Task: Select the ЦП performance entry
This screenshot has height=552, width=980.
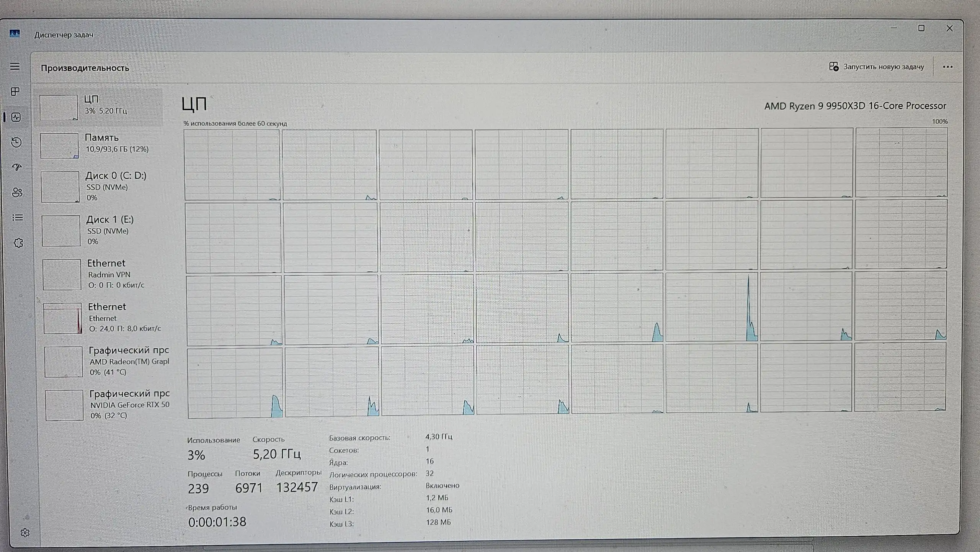Action: (x=99, y=107)
